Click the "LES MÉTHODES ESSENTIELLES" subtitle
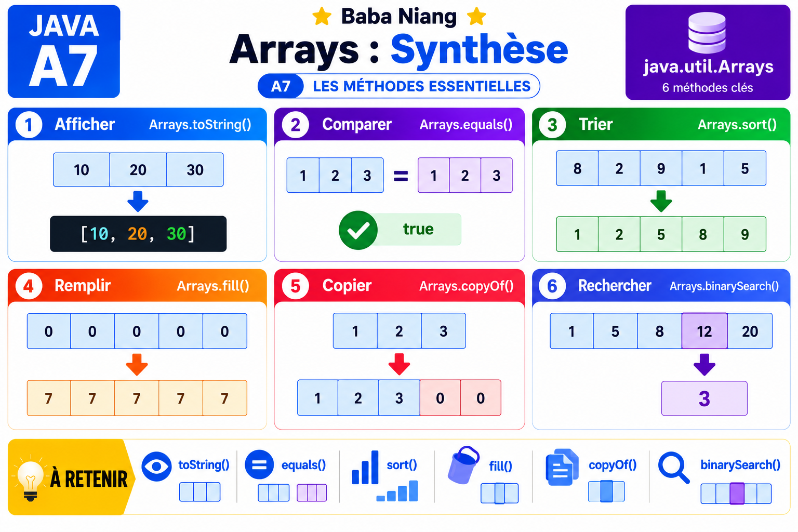Screen dimensions: 798x532 (x=422, y=86)
